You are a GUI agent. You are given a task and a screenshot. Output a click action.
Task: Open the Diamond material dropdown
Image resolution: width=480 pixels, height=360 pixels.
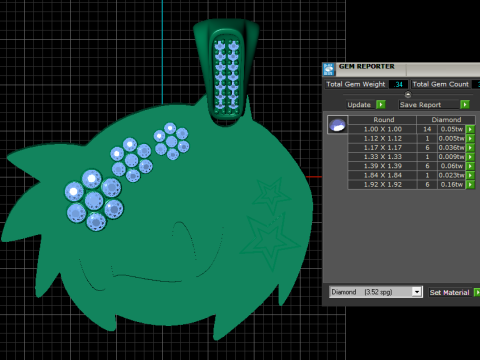pyautogui.click(x=417, y=292)
